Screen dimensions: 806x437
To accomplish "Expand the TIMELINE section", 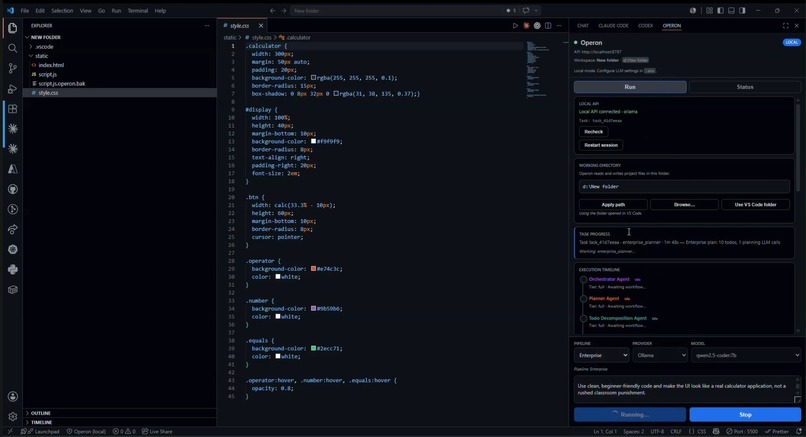I will coord(41,422).
